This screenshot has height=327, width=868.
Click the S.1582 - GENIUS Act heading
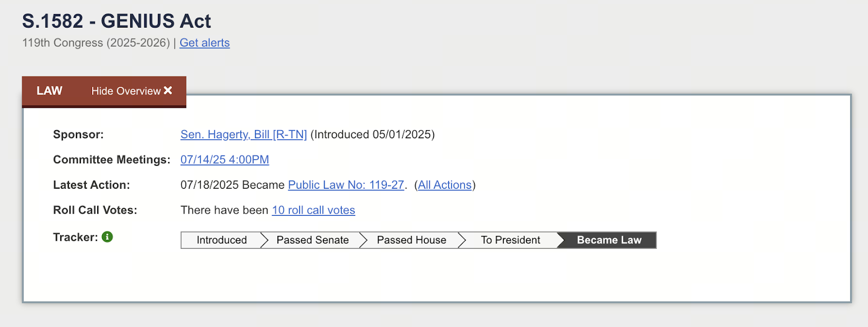point(117,21)
